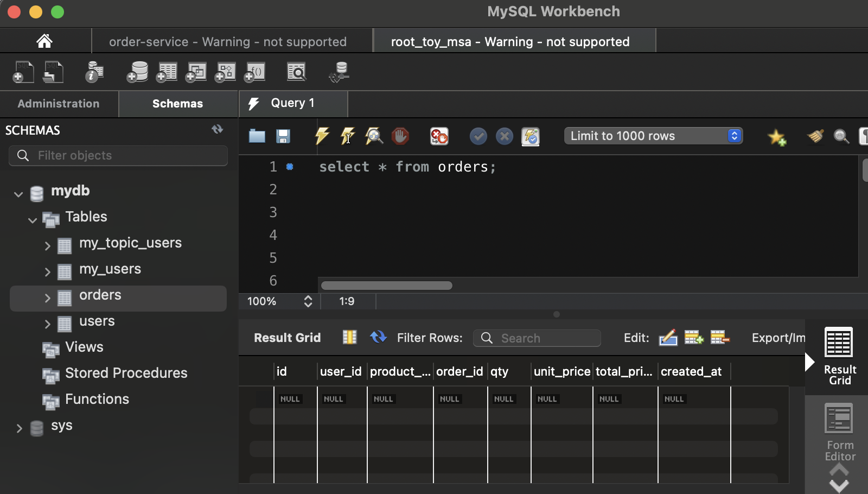Expand the users table
This screenshot has height=494, width=868.
click(47, 324)
